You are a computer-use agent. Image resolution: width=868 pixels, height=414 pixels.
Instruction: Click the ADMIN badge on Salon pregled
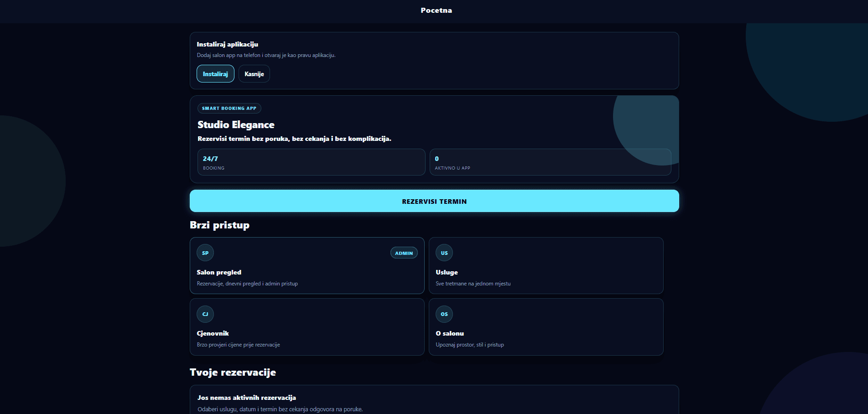point(404,253)
